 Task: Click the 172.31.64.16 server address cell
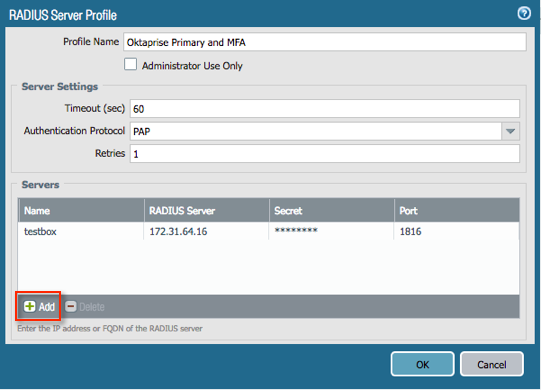click(x=206, y=231)
